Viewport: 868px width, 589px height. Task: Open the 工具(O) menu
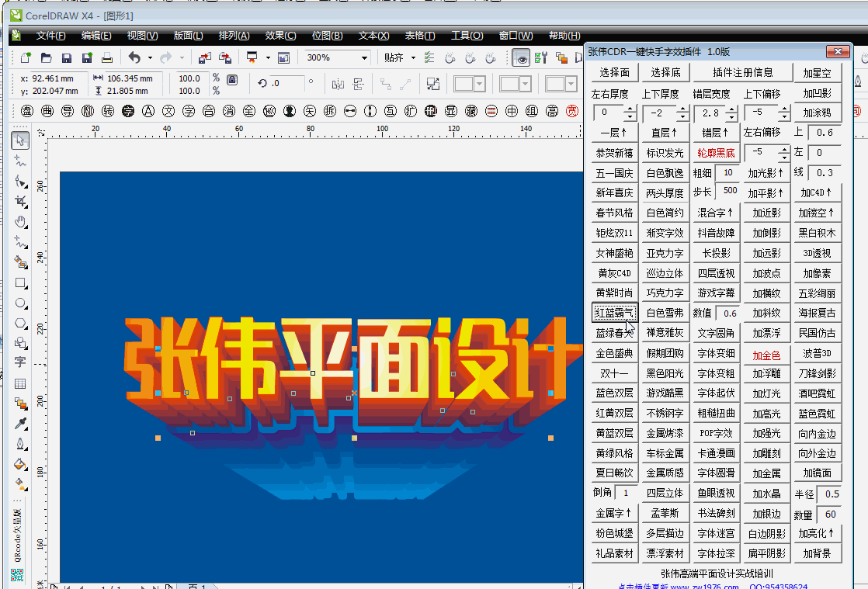(x=467, y=36)
